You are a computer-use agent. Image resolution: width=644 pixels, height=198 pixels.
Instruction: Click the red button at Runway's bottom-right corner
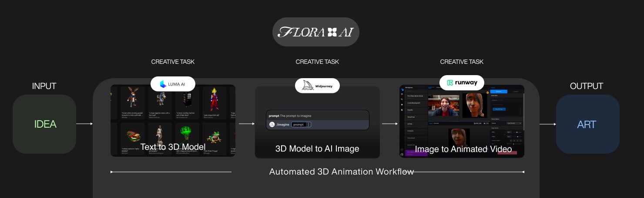507,153
